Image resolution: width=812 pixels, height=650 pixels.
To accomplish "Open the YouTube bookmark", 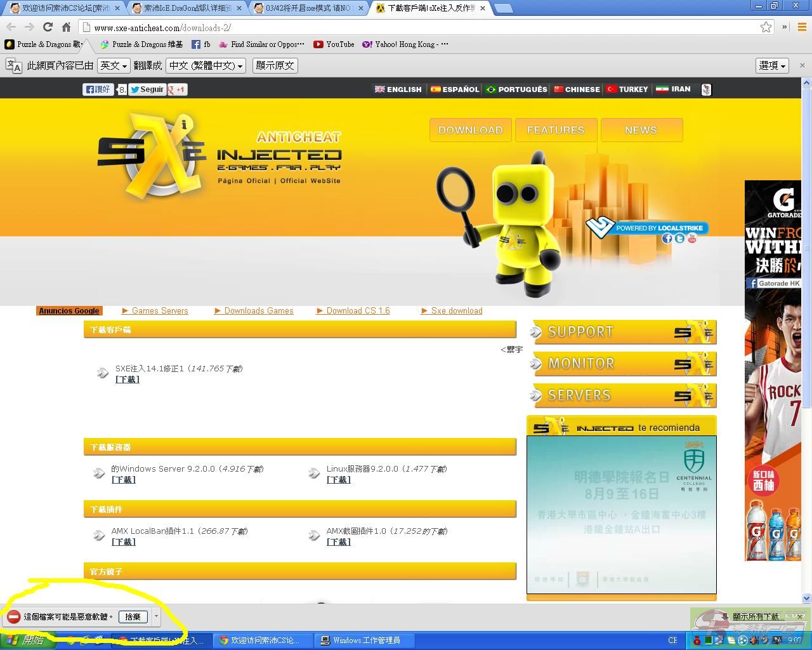I will 334,44.
